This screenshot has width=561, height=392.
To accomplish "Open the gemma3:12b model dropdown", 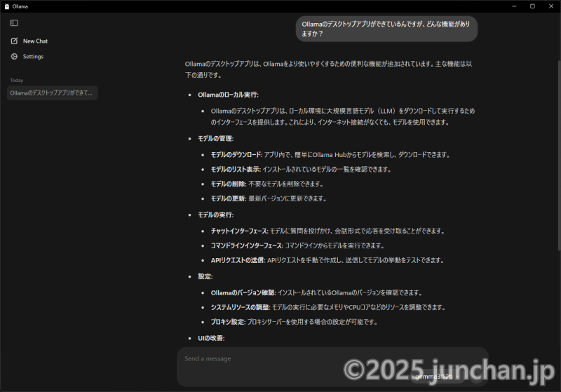I will (x=436, y=377).
